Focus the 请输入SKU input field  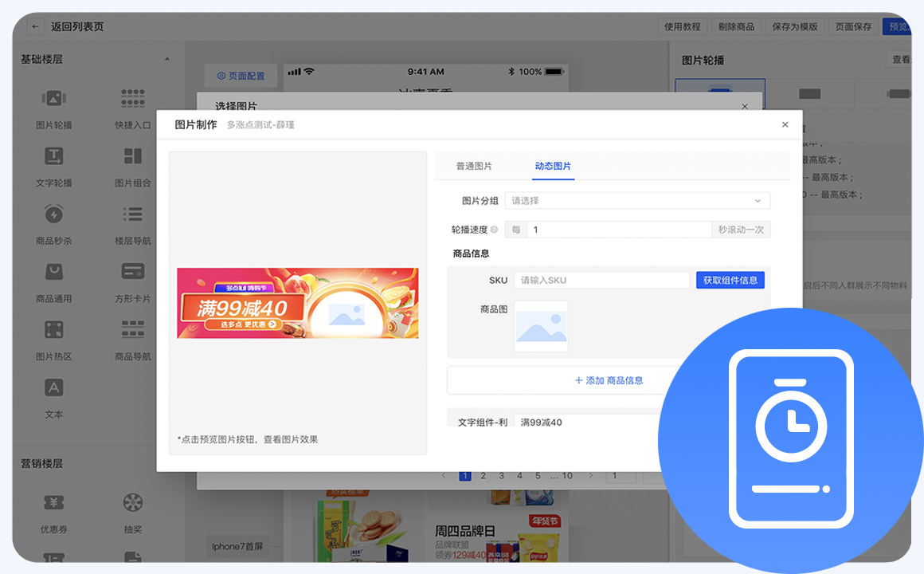pyautogui.click(x=601, y=280)
